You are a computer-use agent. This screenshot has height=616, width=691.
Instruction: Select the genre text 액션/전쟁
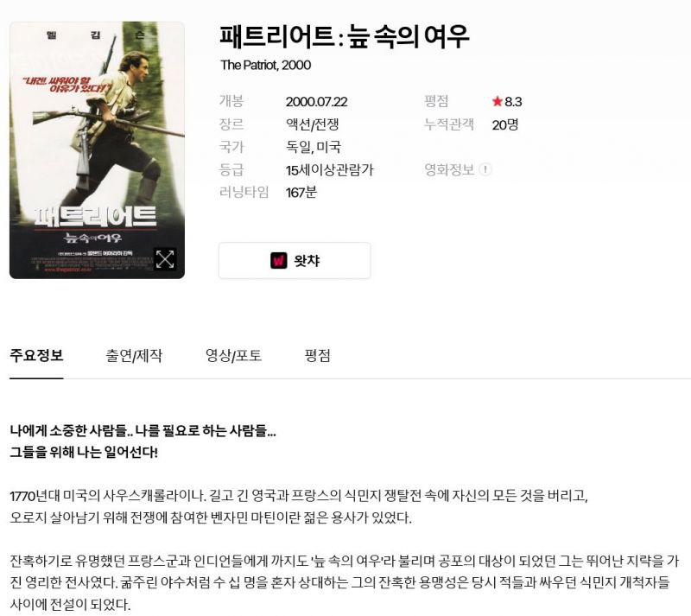(x=312, y=124)
